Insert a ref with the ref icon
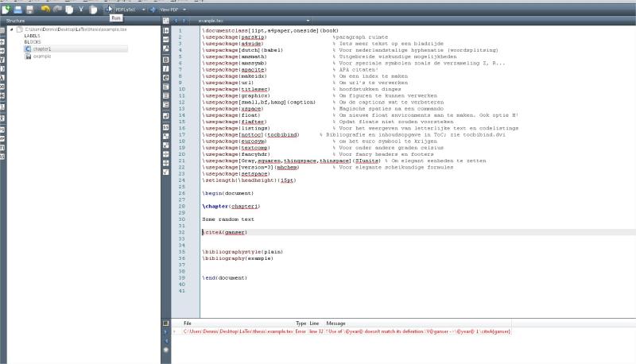 (x=166, y=39)
